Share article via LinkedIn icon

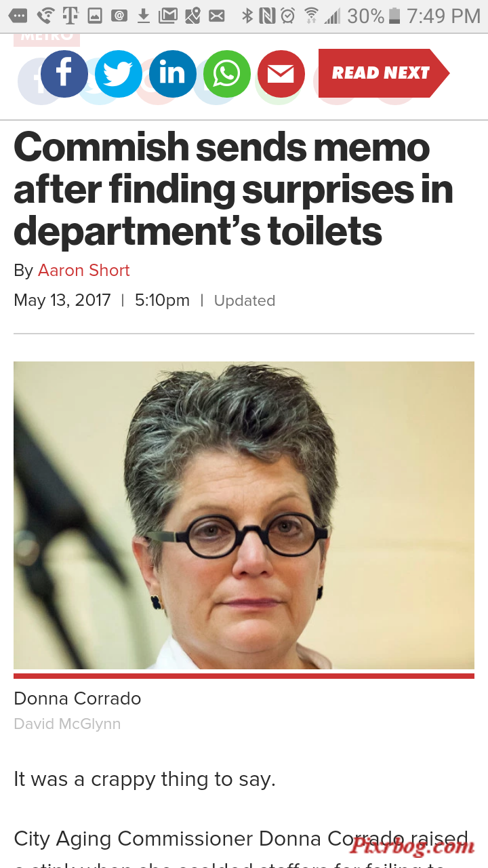point(173,74)
